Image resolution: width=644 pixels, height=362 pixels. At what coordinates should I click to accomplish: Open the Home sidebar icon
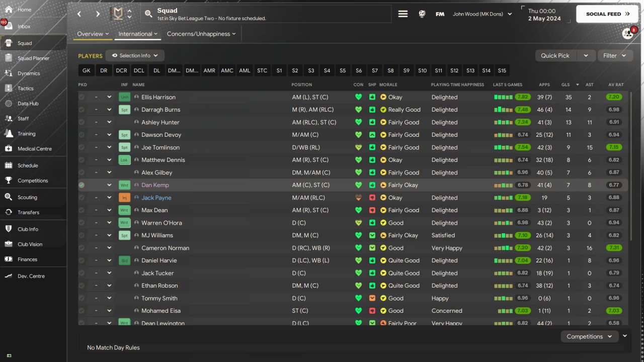coord(9,10)
